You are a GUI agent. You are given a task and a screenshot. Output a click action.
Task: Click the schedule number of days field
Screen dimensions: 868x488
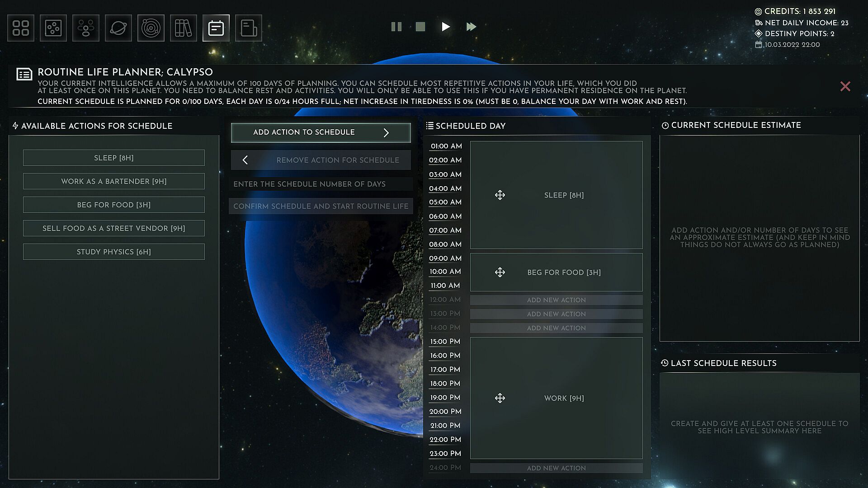pos(321,184)
